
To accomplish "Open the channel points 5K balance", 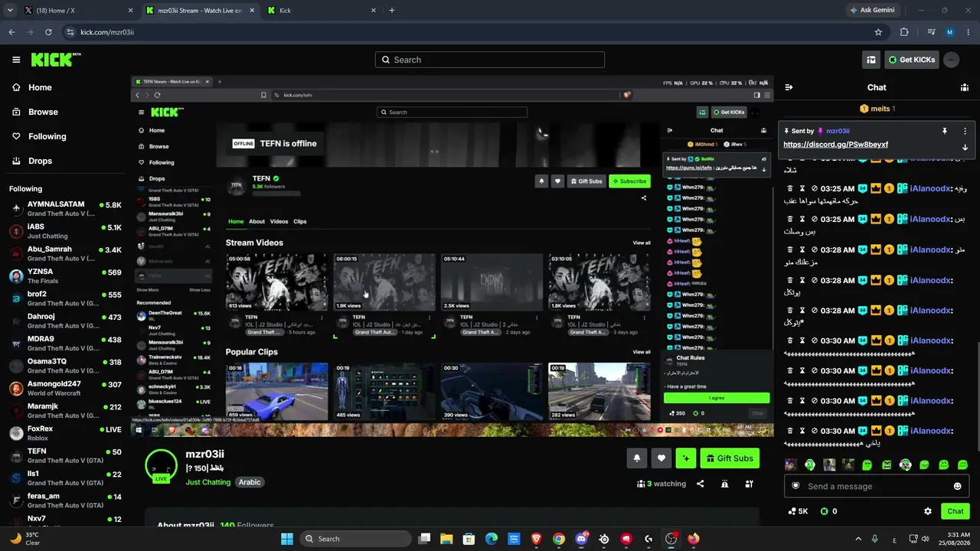I will tap(798, 511).
